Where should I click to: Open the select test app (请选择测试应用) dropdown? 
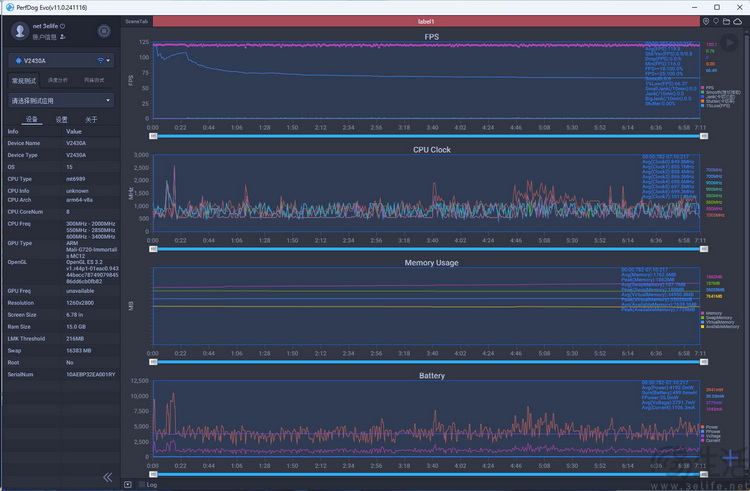point(61,100)
